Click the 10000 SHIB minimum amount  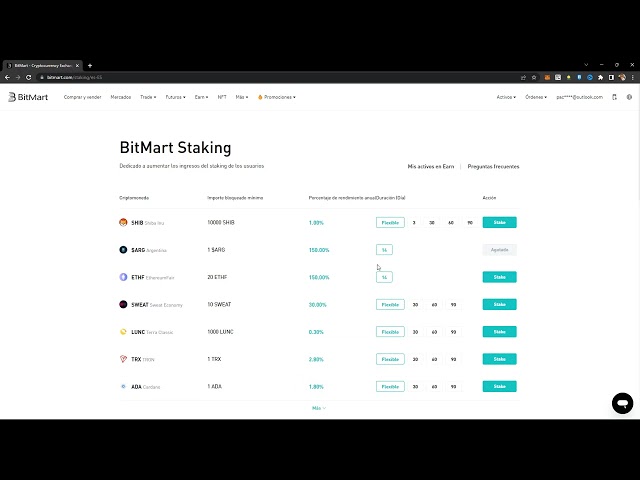point(221,222)
